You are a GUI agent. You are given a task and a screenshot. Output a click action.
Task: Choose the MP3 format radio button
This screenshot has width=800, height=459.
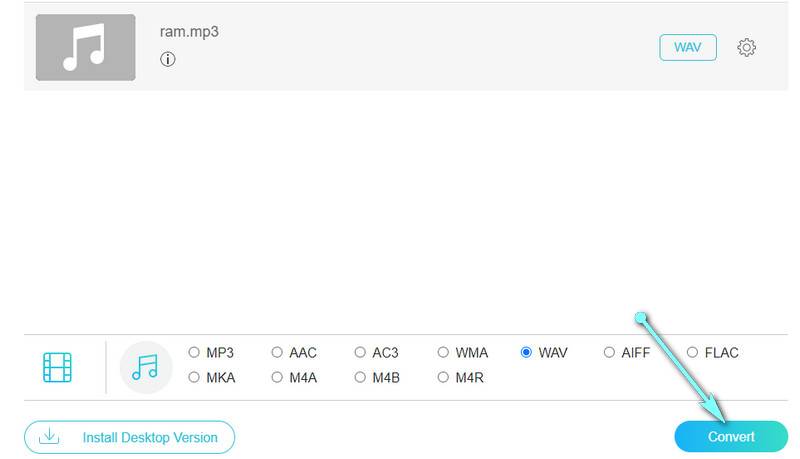(194, 352)
